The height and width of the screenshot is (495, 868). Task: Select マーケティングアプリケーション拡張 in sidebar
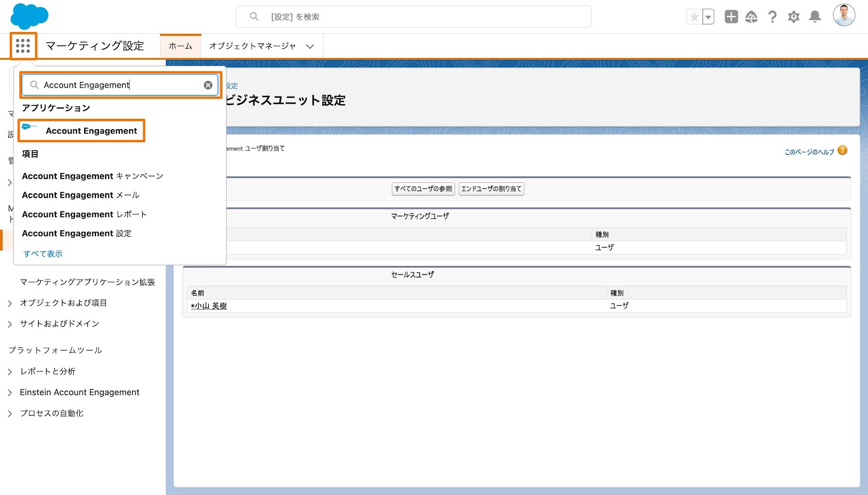[87, 282]
